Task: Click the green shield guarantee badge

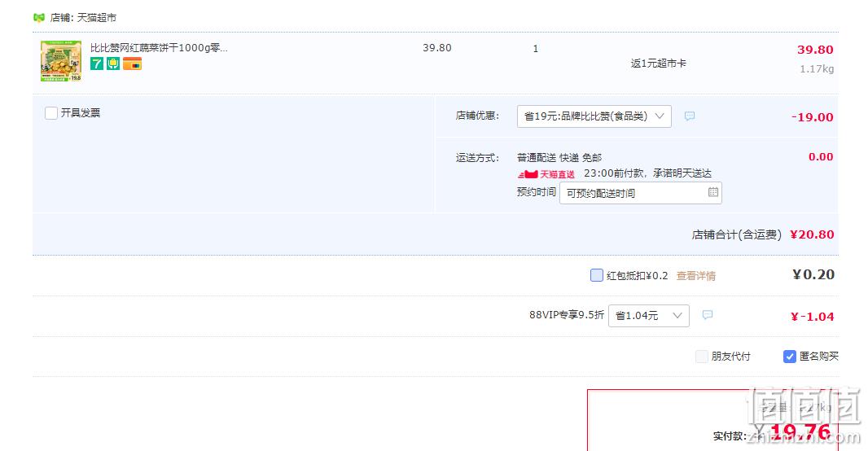Action: click(113, 63)
